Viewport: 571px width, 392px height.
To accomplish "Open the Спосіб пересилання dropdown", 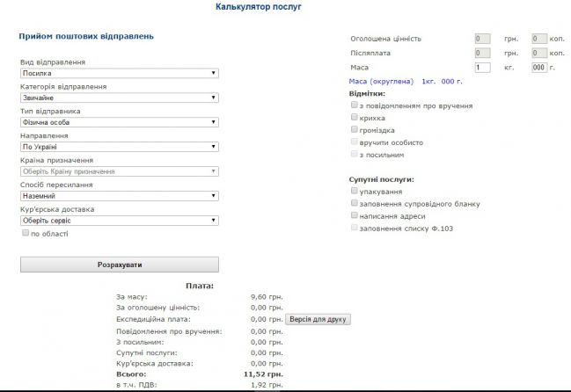I will (x=119, y=196).
